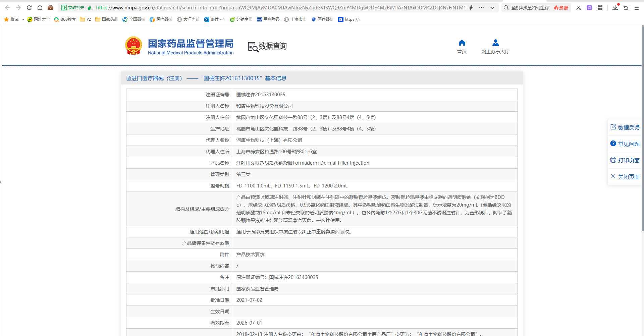This screenshot has height=336, width=644.
Task: Click 关闭页面 to close page
Action: click(x=625, y=177)
